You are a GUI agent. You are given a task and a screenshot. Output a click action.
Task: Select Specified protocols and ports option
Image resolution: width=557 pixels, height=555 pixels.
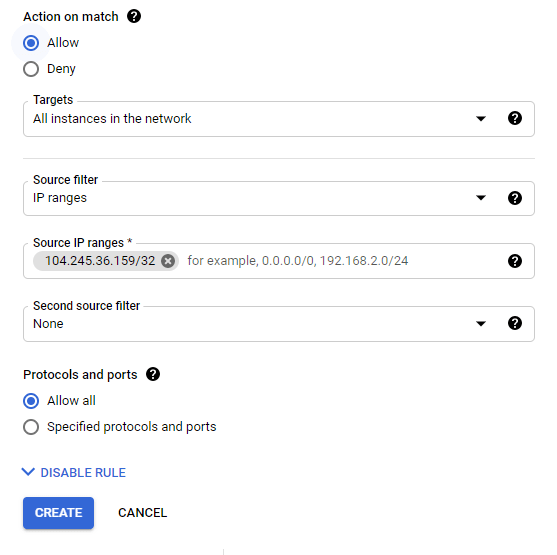(31, 427)
